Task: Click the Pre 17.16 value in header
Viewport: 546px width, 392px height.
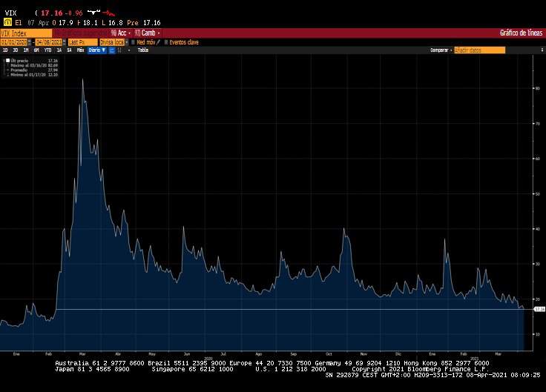Action: [144, 23]
